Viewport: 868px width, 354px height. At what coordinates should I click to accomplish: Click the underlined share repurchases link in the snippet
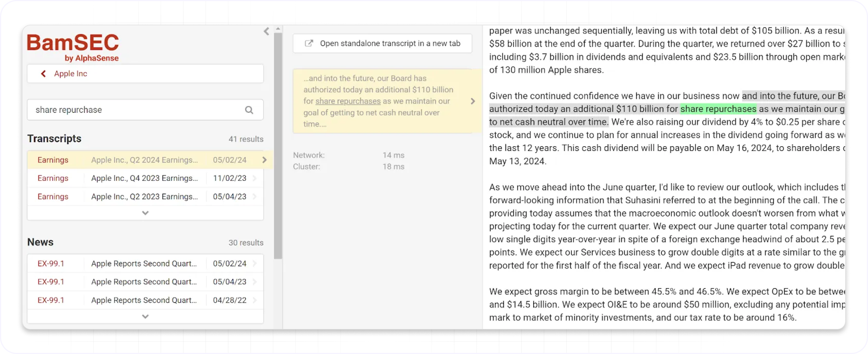coord(348,101)
